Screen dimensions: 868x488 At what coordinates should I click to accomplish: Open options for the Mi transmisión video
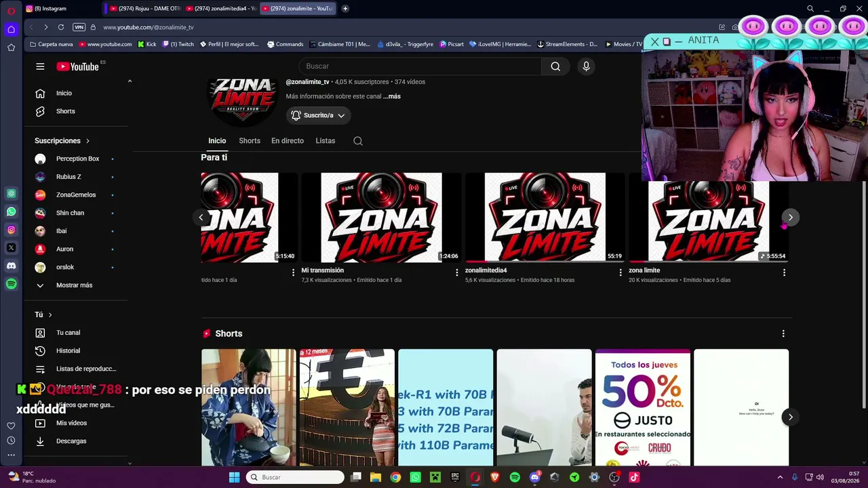pyautogui.click(x=456, y=272)
